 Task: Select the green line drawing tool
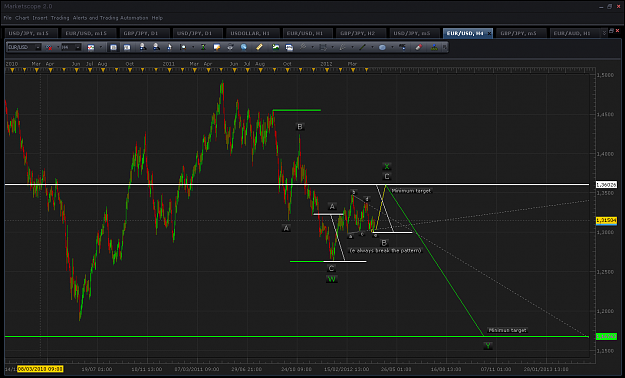click(362, 47)
